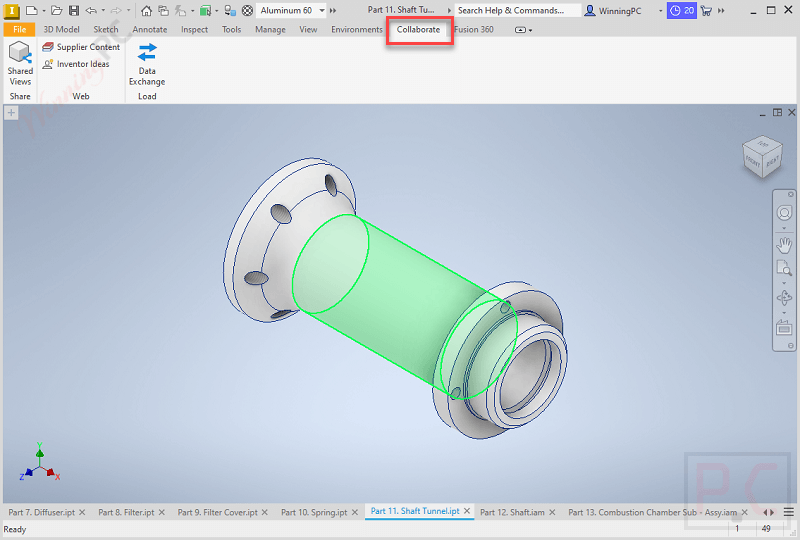The width and height of the screenshot is (800, 540).
Task: Click the Look At icon in navigation bar
Action: pos(784,327)
